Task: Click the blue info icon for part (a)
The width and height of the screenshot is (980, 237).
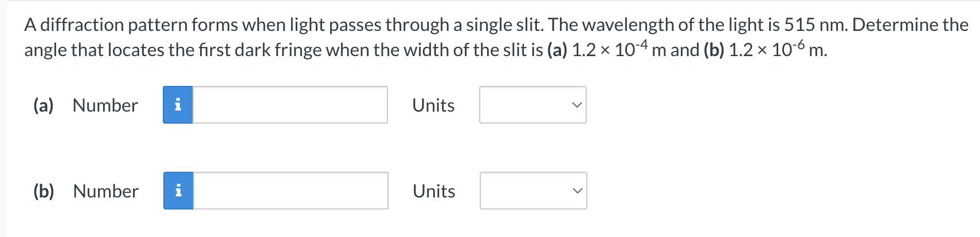Action: coord(178,105)
